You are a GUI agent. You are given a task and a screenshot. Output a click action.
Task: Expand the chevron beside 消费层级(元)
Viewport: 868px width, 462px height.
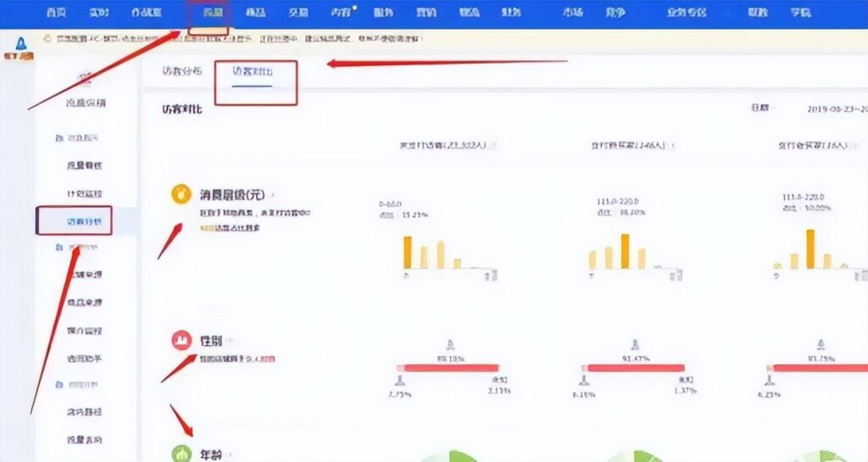point(272,195)
